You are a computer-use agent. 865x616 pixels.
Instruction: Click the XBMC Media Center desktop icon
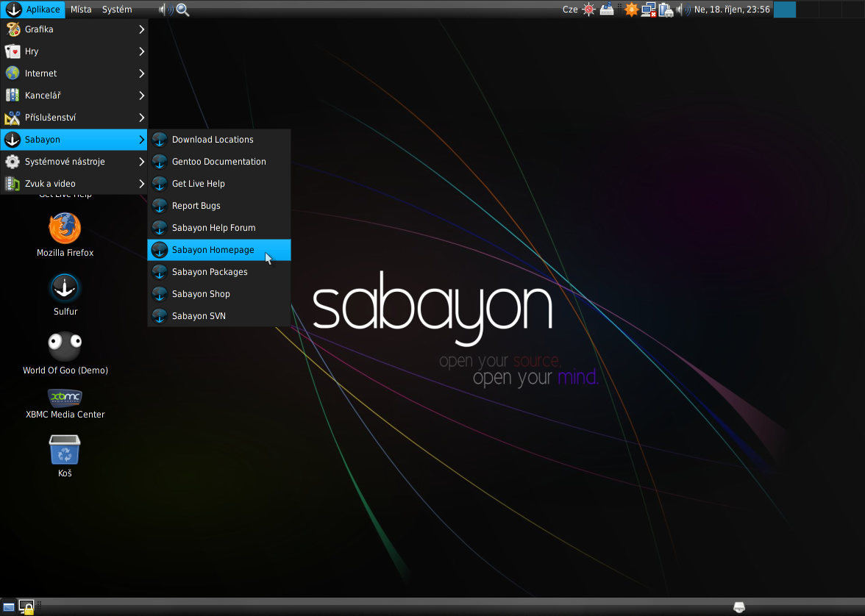[x=65, y=398]
